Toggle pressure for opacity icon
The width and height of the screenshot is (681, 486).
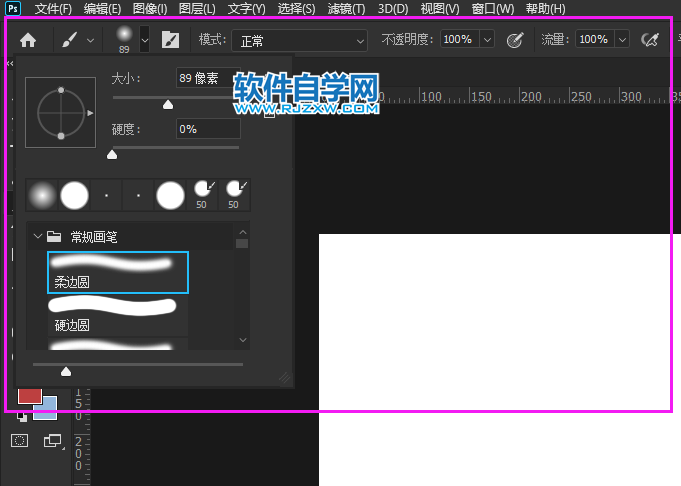(515, 40)
